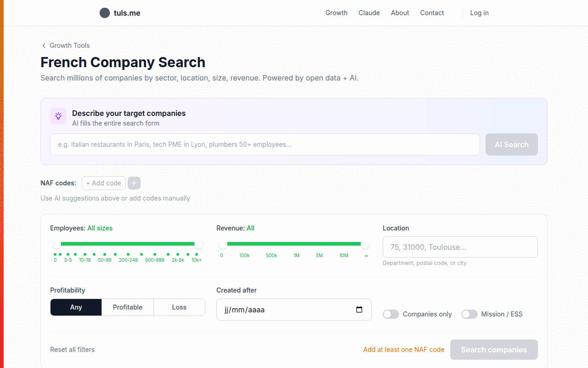The image size is (588, 368).
Task: Click the lightbulb AI icon
Action: coord(58,116)
